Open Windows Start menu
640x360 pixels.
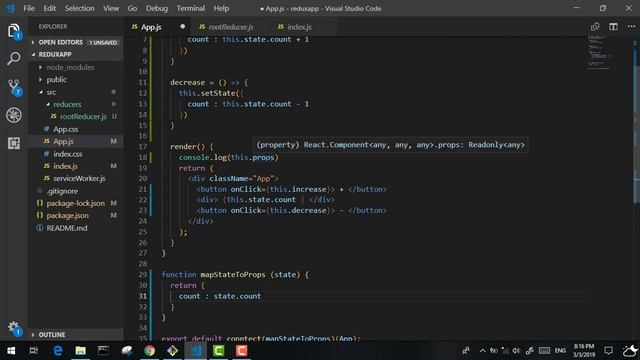11,351
